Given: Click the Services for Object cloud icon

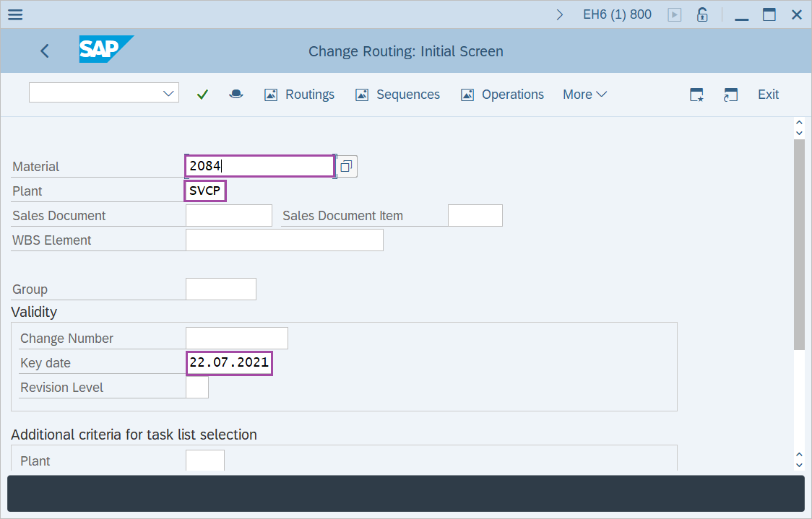Looking at the screenshot, I should [x=236, y=94].
